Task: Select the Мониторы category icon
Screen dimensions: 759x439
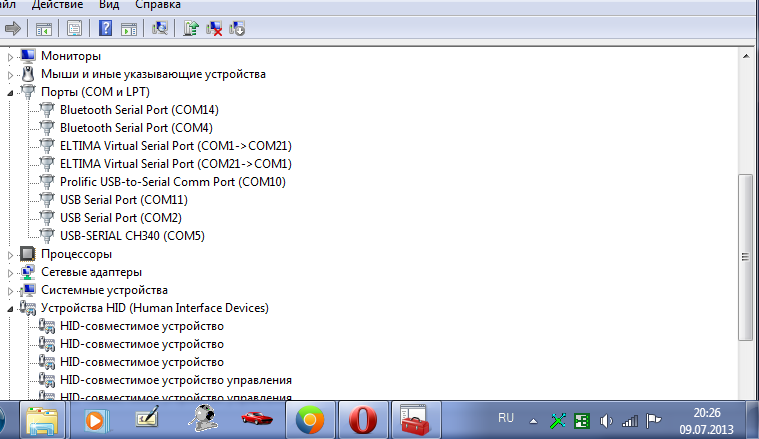Action: [28, 56]
